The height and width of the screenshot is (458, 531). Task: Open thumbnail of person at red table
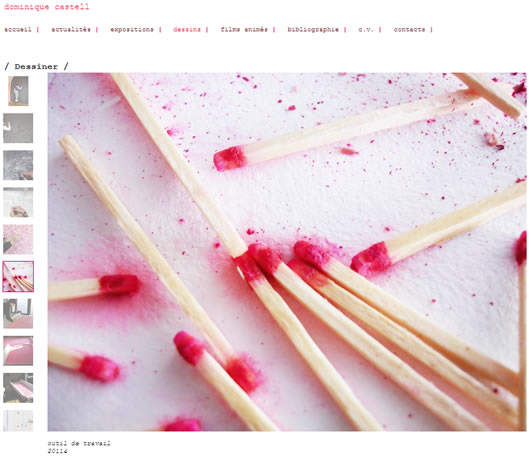coord(18,313)
